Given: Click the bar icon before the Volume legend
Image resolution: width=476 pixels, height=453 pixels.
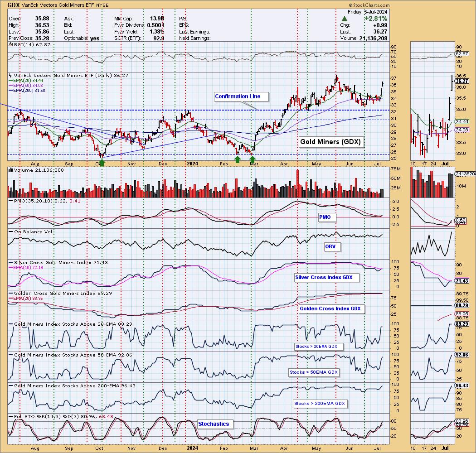Looking at the screenshot, I should click(10, 170).
